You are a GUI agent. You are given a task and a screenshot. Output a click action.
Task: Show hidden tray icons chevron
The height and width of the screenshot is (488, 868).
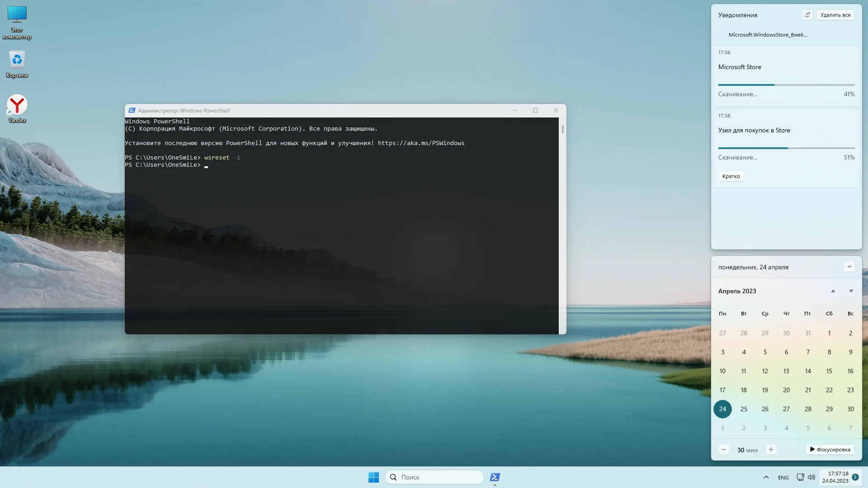click(766, 477)
